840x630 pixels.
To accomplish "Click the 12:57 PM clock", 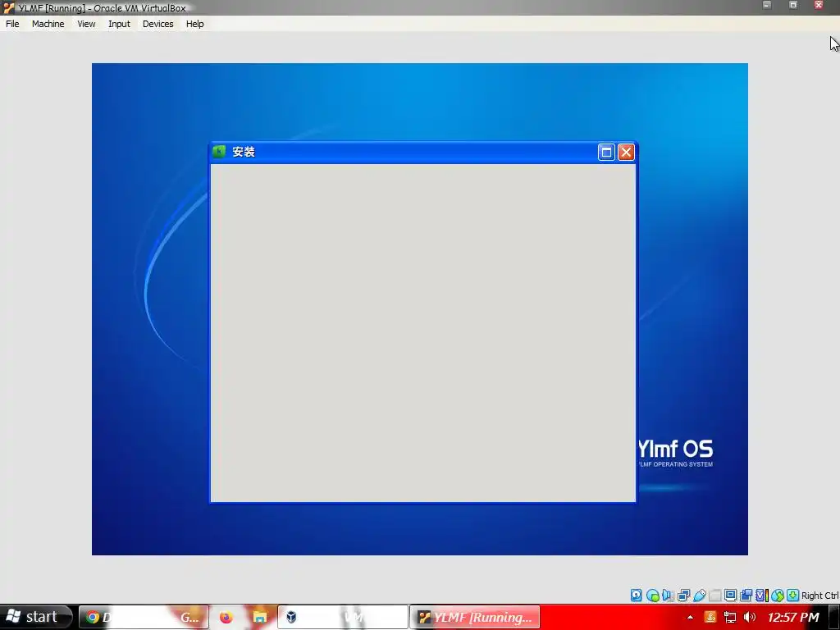I will coord(793,617).
